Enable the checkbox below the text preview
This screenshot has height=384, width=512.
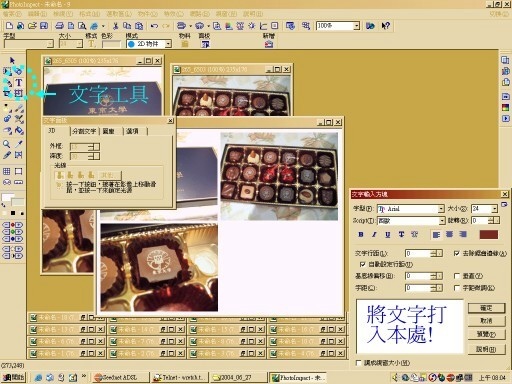point(359,363)
